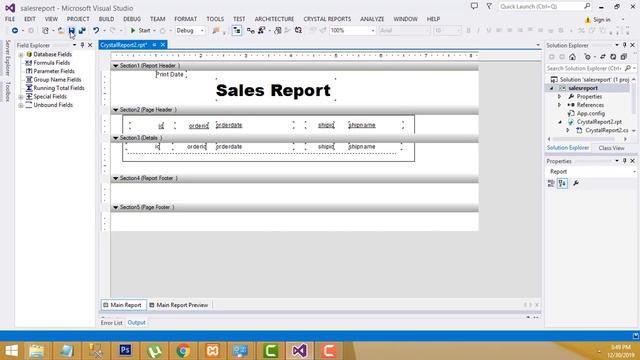Screen dimensions: 640x360
Task: Select Formula Fields in Field Explorer
Action: (x=51, y=63)
